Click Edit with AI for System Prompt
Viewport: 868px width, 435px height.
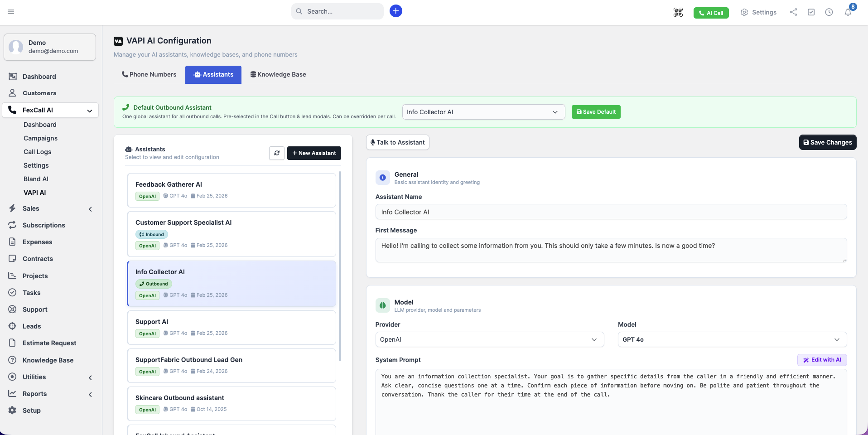(x=822, y=360)
